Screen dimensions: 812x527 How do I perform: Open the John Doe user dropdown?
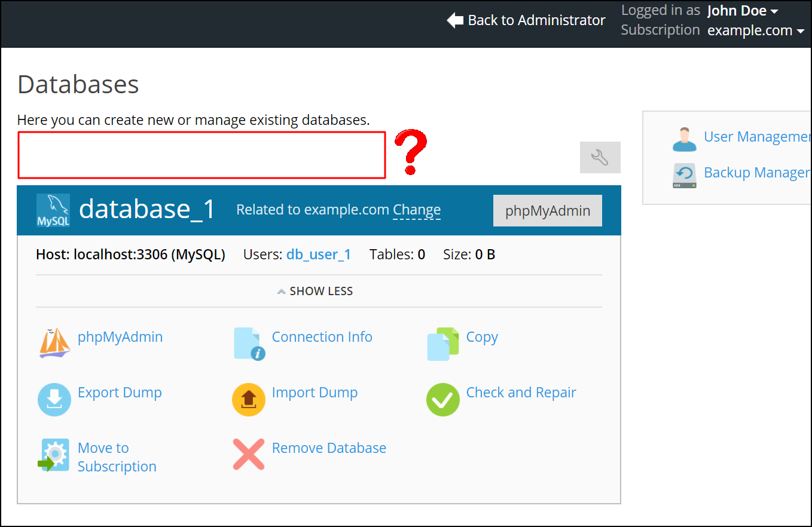[x=743, y=11]
